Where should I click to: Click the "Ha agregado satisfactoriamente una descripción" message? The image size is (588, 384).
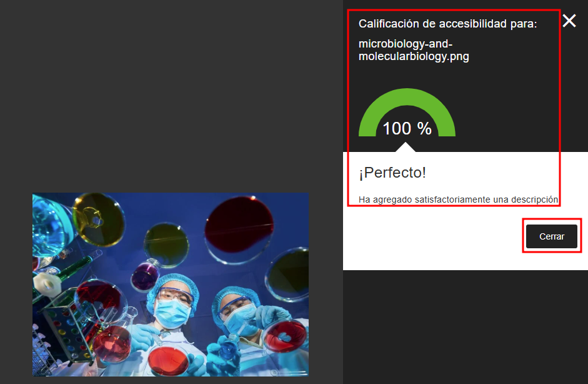tap(458, 200)
